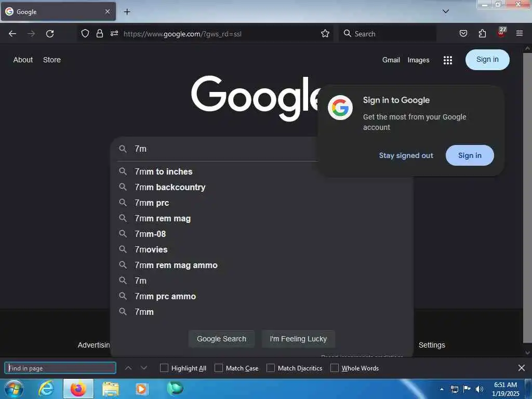This screenshot has height=399, width=532.
Task: Open a new tab with plus button
Action: [127, 12]
